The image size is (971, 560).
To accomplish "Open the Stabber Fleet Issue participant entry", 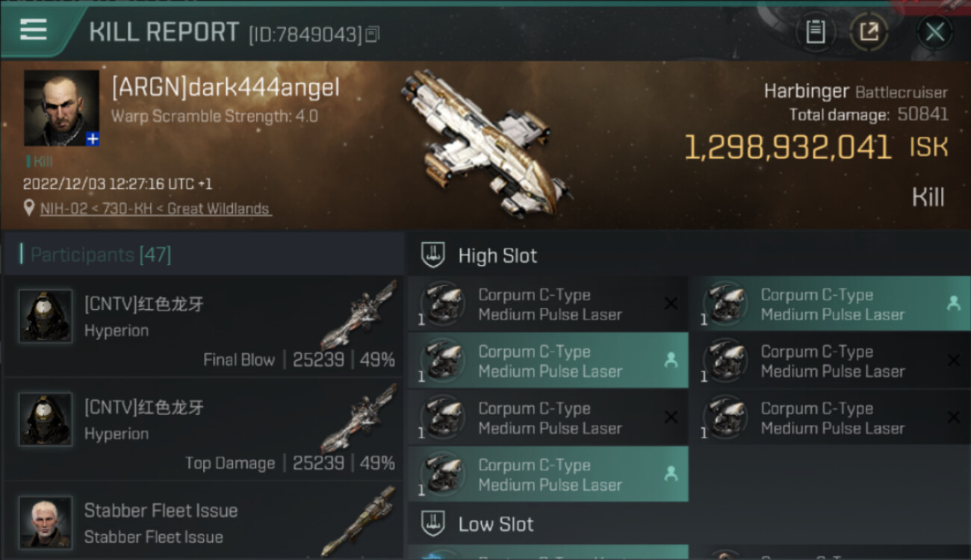I will (203, 521).
